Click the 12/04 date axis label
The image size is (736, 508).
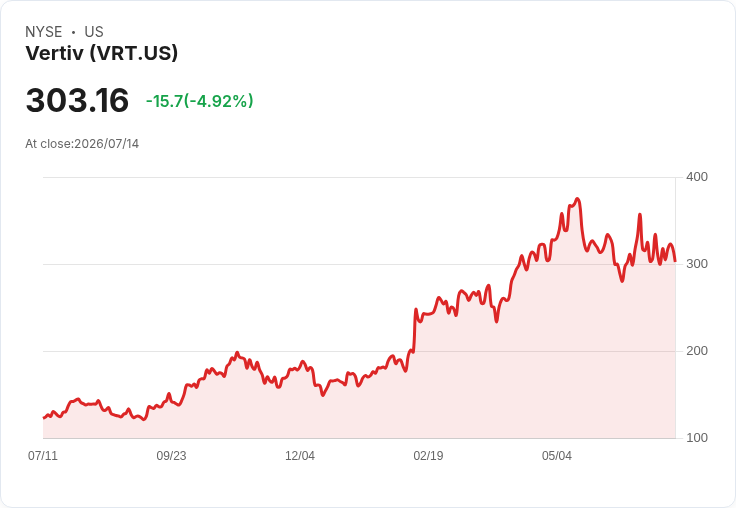pos(300,455)
